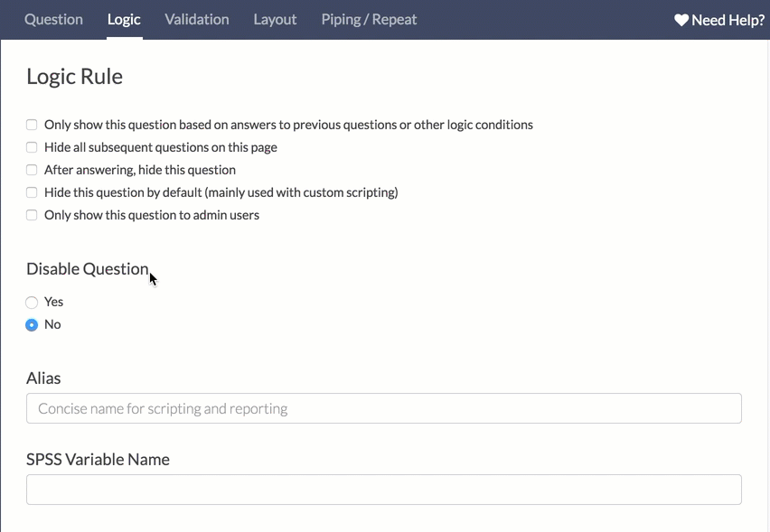Click the 'Logic Rule' heading
Image resolution: width=770 pixels, height=532 pixels.
pos(74,77)
